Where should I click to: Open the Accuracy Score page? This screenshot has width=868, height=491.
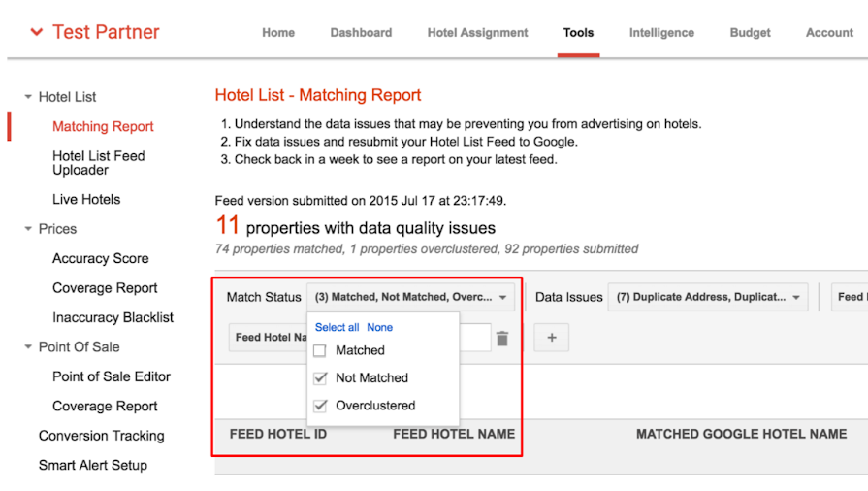pos(101,258)
